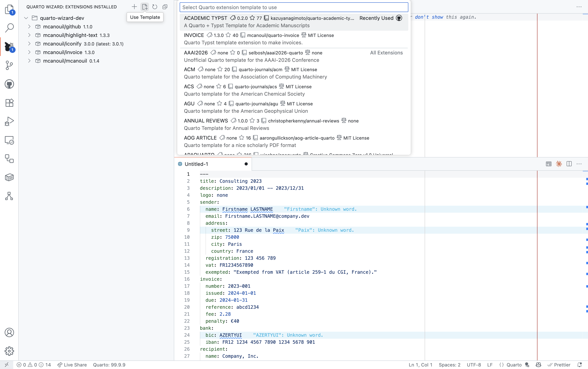Split the Untitled-1 editor
588x369 pixels.
click(569, 164)
